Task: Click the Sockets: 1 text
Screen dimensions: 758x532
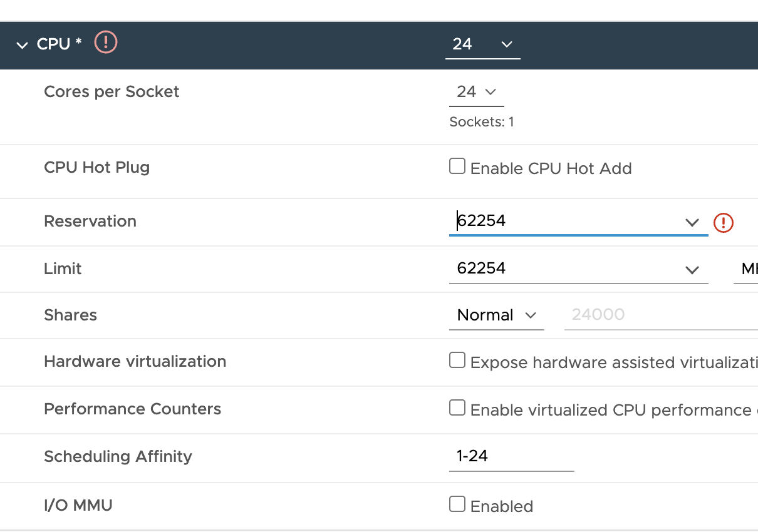Action: pyautogui.click(x=482, y=122)
